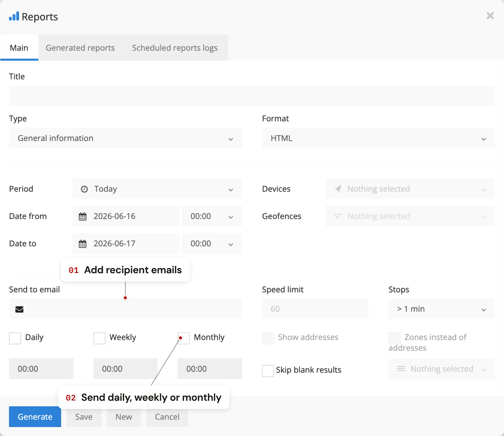
Task: Click the list icon in zones selector
Action: 401,369
